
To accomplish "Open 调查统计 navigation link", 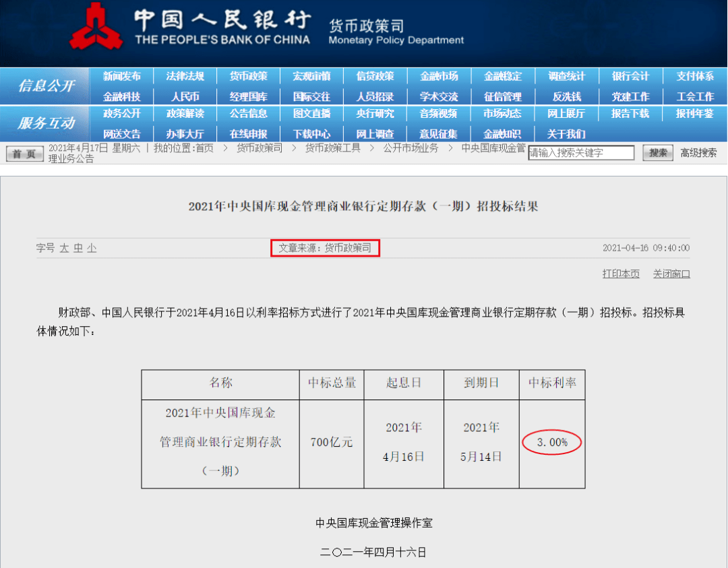I will [566, 76].
